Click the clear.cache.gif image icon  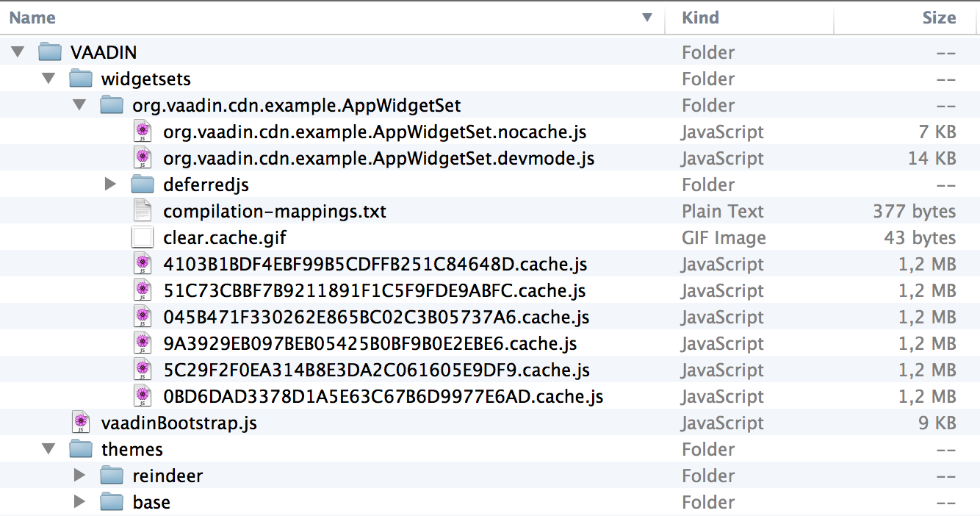click(x=143, y=237)
